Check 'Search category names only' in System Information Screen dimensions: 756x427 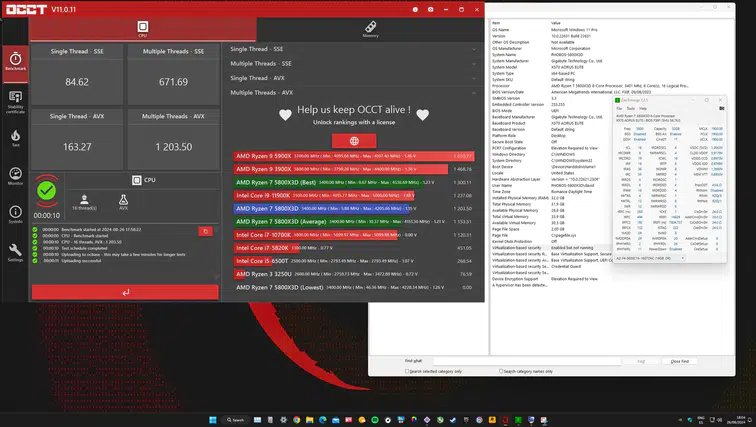[x=500, y=371]
